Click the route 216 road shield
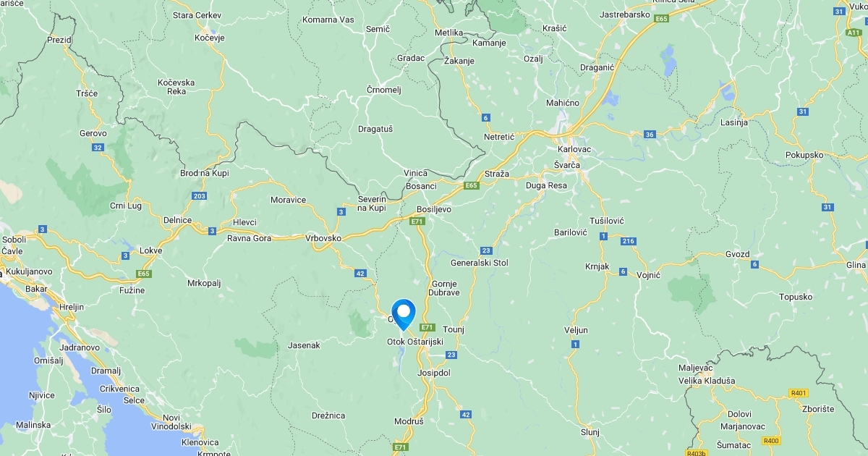 coord(628,241)
